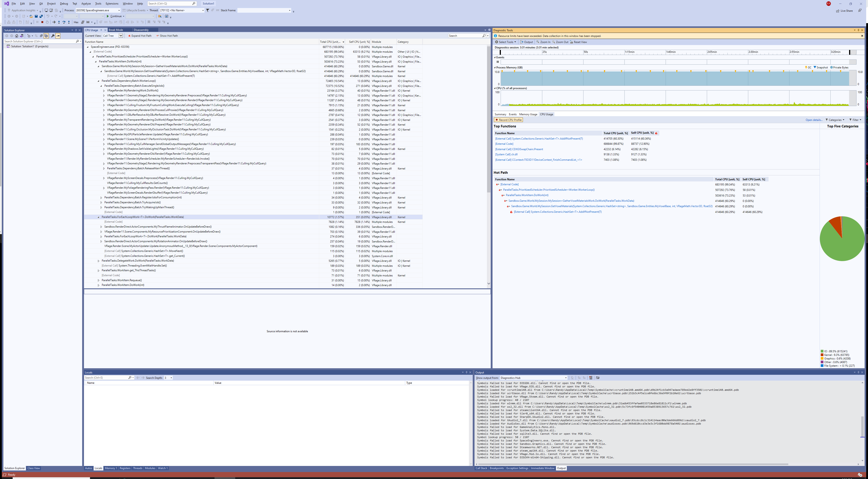This screenshot has height=479, width=868.
Task: Collapse the ParallelTasks.ForEachLoopWork DoWork selected row
Action: (98, 217)
